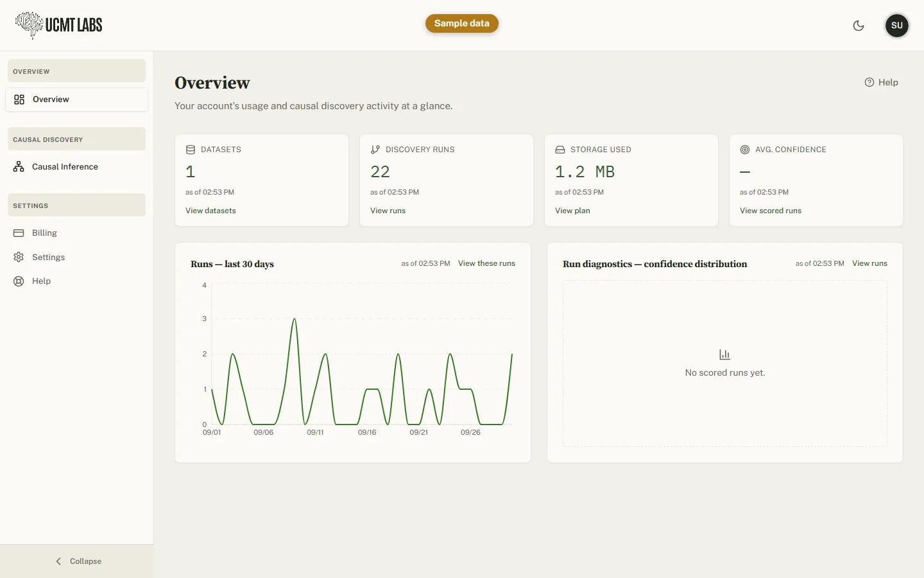Click the Datasets database icon
The image size is (924, 578).
(191, 150)
